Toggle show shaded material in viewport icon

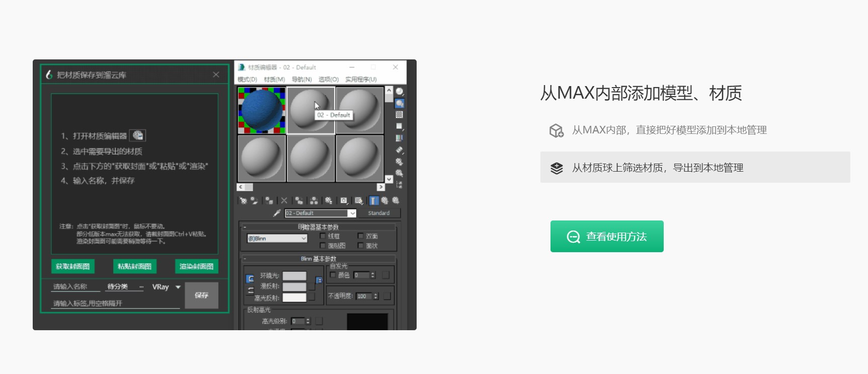[358, 200]
